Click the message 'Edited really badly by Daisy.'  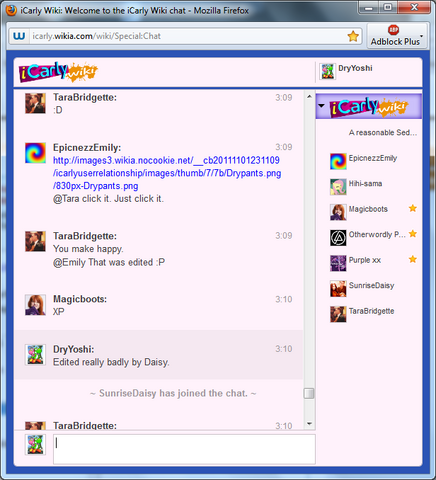[x=111, y=362]
